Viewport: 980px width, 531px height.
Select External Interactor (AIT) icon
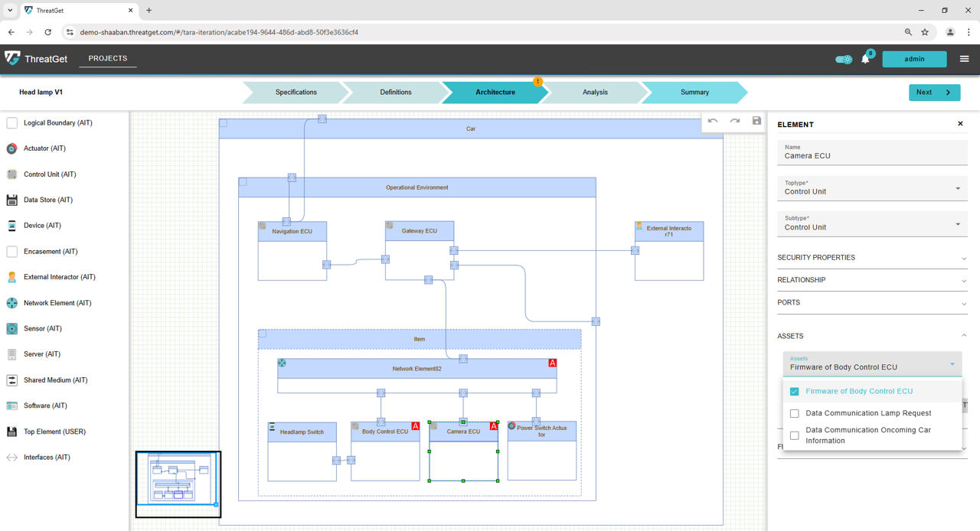click(x=11, y=277)
